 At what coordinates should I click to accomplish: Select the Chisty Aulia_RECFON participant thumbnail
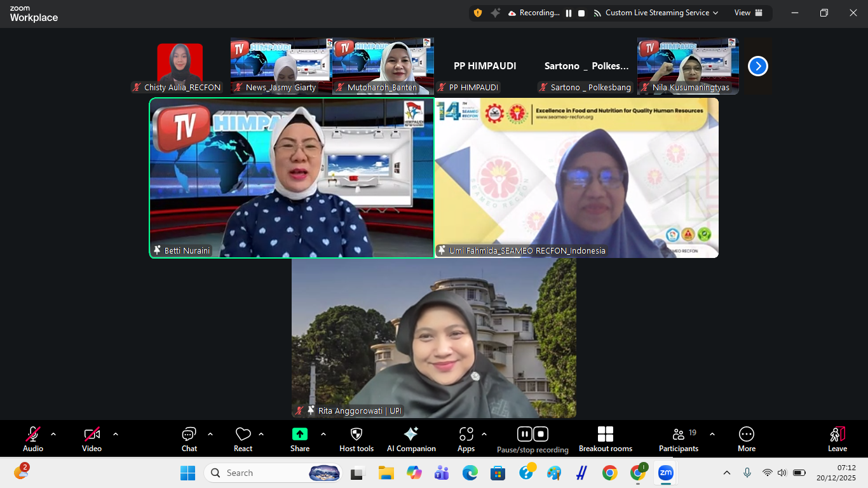pyautogui.click(x=180, y=65)
